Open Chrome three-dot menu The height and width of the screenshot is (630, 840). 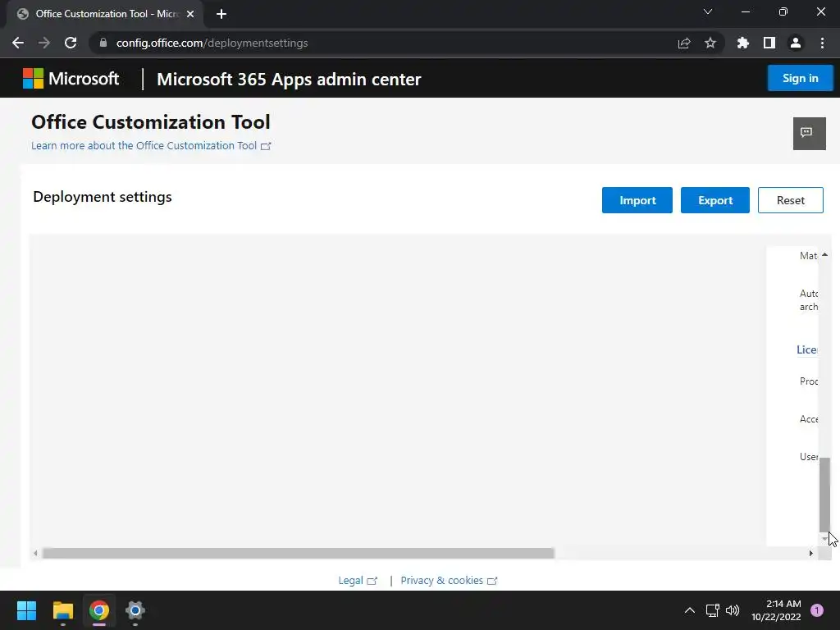822,43
